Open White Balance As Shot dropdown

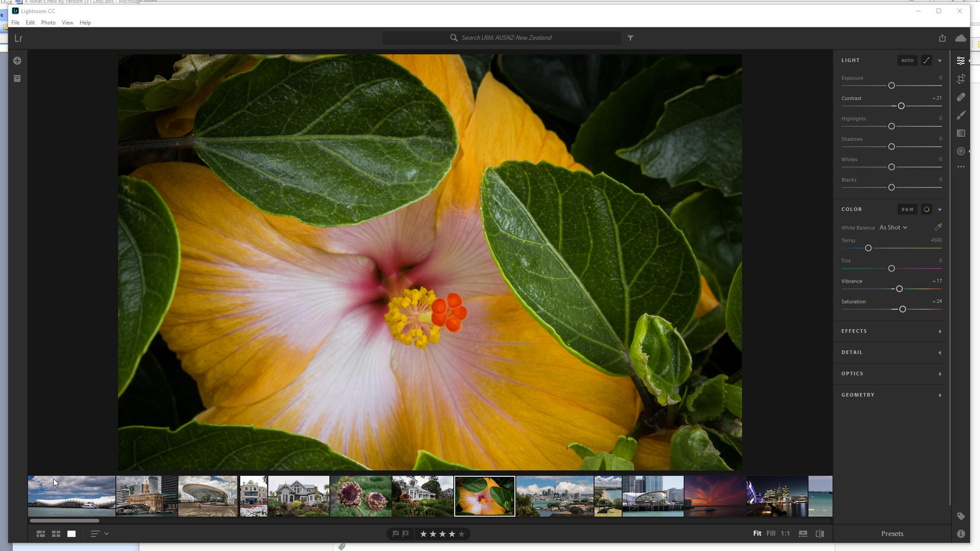click(x=893, y=227)
